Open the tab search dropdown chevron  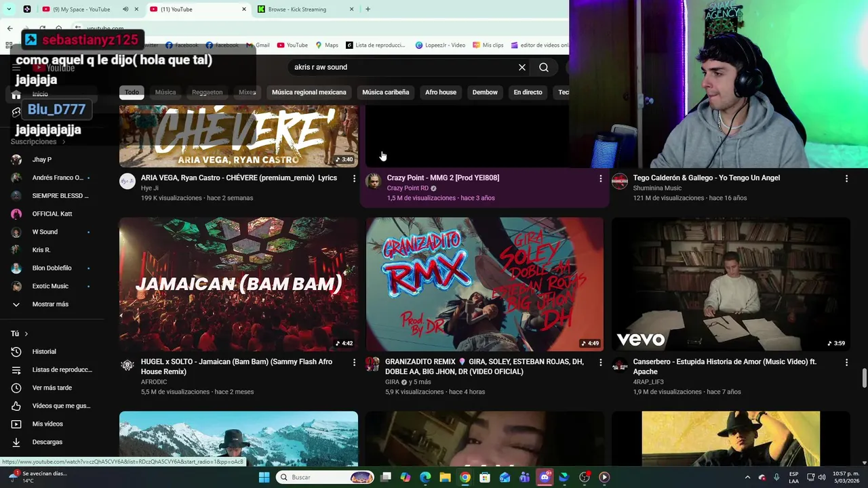9,9
